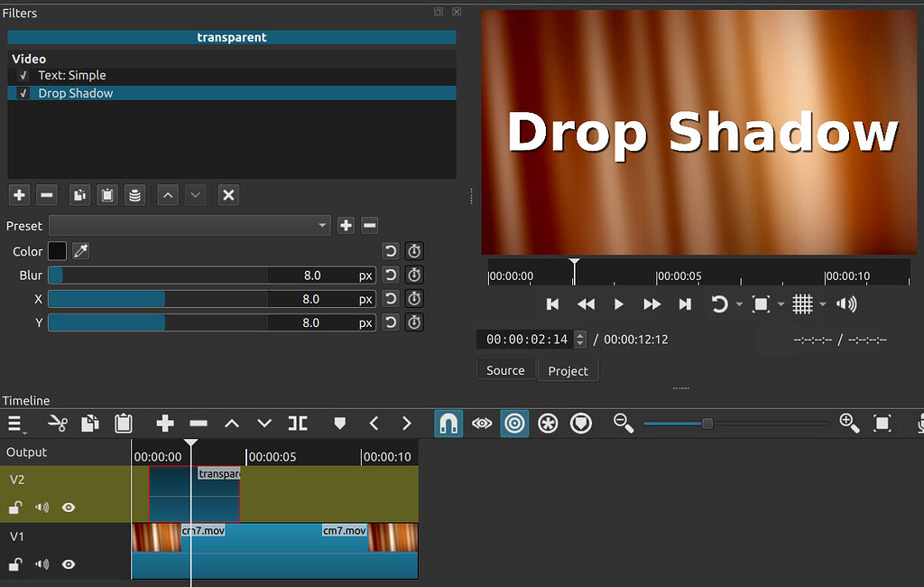Cut the selected clip with the scissors icon
The height and width of the screenshot is (587, 924).
pyautogui.click(x=56, y=423)
